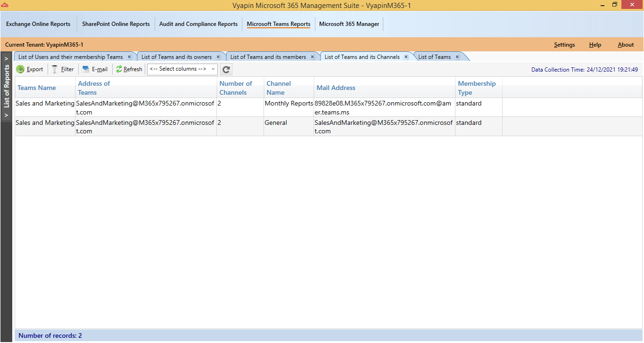The width and height of the screenshot is (644, 343).
Task: Click the Export toolbar button
Action: (30, 69)
